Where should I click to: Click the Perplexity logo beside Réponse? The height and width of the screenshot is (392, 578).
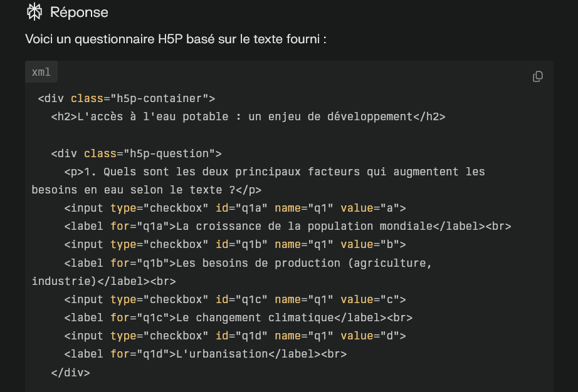(x=34, y=12)
